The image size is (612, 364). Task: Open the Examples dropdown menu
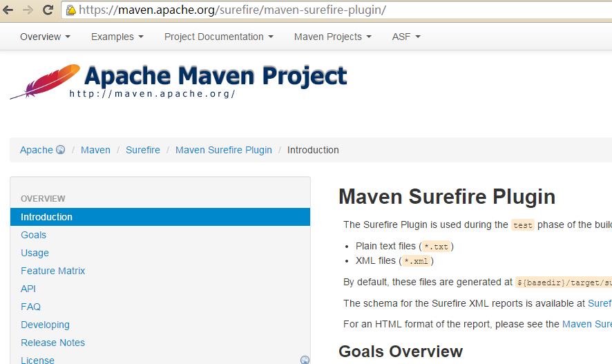[117, 37]
